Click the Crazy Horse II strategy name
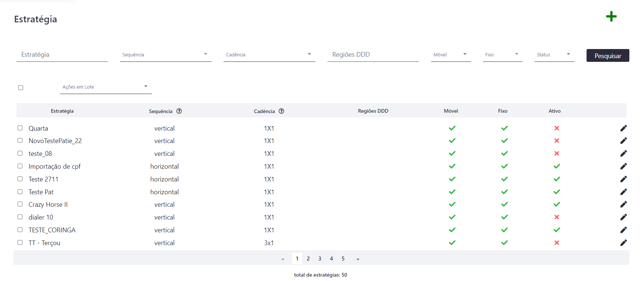The height and width of the screenshot is (281, 644). (48, 205)
